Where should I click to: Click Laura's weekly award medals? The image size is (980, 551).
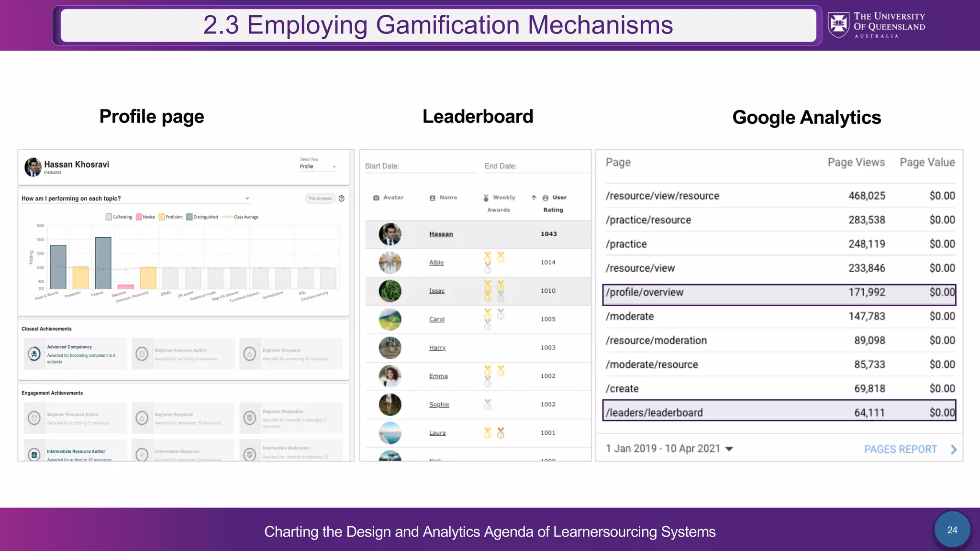click(494, 433)
